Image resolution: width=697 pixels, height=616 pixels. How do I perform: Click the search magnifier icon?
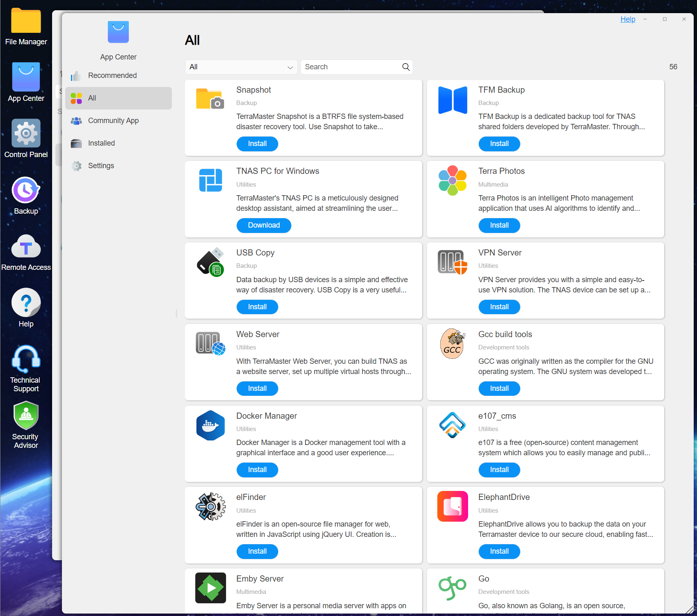[x=406, y=67]
